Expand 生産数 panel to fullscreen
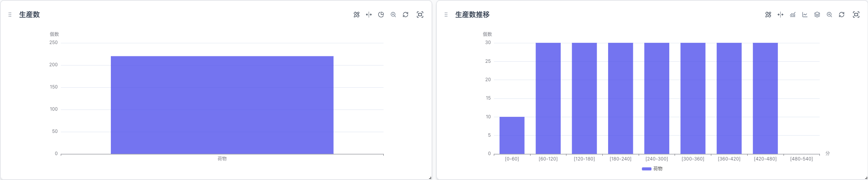 coord(420,15)
